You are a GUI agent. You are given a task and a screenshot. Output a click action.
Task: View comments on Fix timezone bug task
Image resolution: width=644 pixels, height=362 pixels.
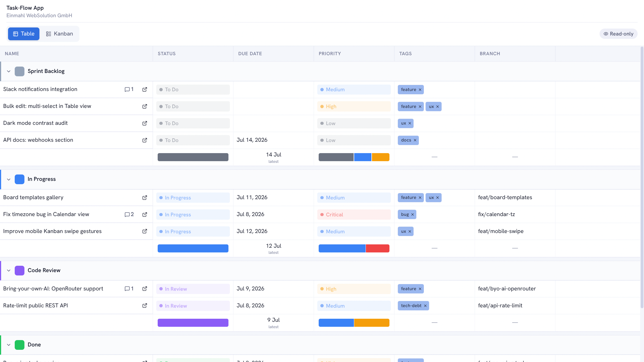coord(129,214)
